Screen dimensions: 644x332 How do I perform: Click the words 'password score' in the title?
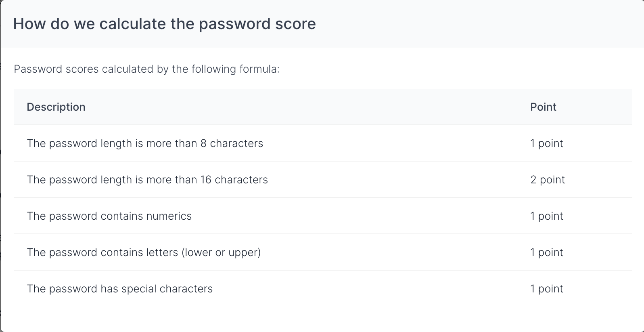point(257,24)
